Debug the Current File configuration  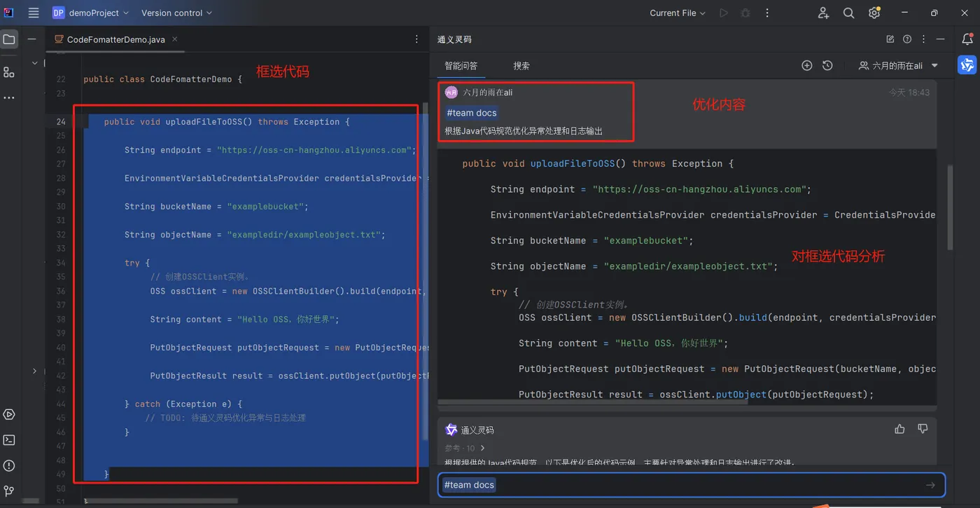(x=745, y=13)
